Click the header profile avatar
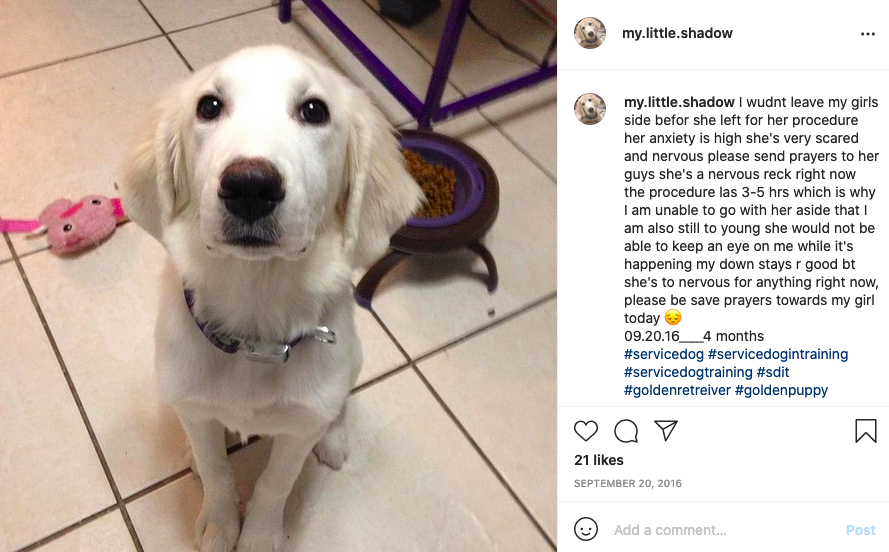Image resolution: width=889 pixels, height=552 pixels. coord(590,33)
